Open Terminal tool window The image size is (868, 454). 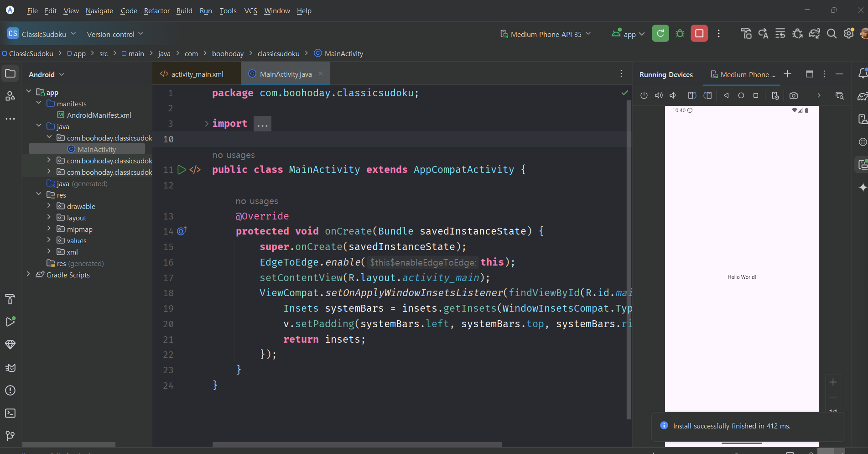(x=10, y=413)
